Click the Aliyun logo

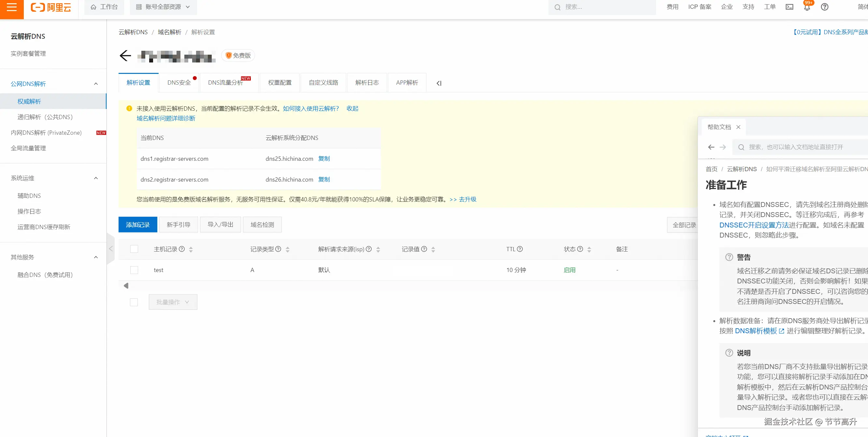point(51,7)
